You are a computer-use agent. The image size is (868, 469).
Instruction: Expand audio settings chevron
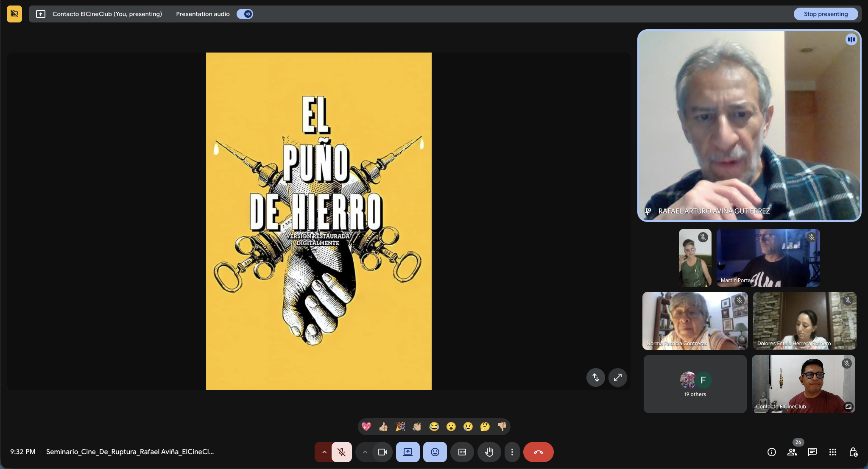pos(324,452)
